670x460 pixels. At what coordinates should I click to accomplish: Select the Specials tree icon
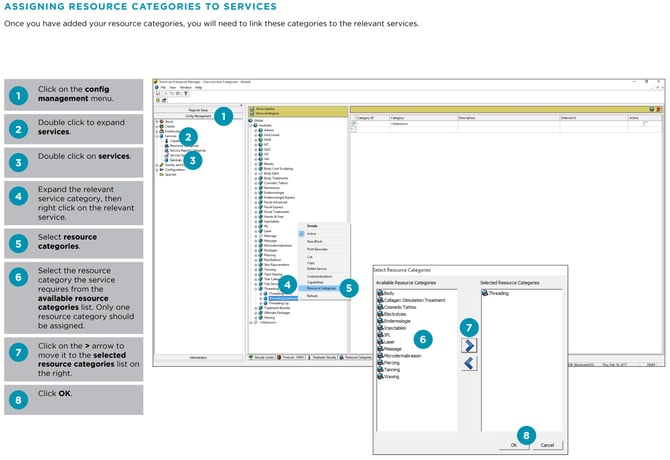coord(162,174)
